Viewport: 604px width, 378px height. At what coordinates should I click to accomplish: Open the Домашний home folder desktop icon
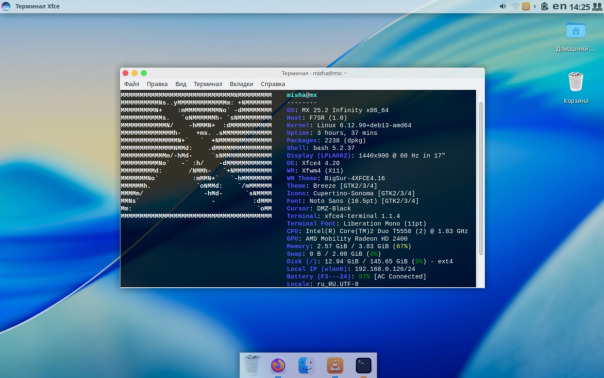(575, 37)
